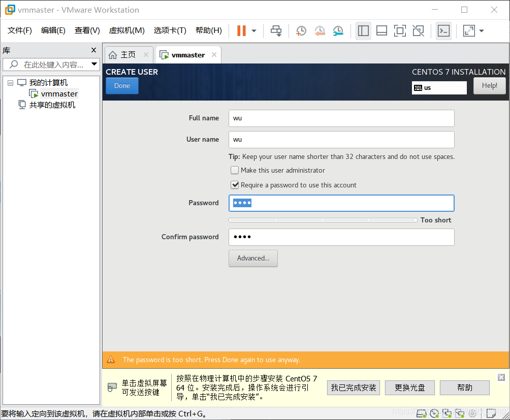
Task: Click the 我已完成安装 button
Action: [x=354, y=387]
